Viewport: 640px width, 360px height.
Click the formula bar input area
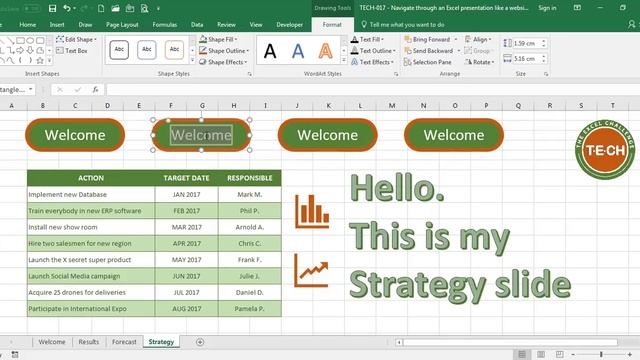(373, 89)
